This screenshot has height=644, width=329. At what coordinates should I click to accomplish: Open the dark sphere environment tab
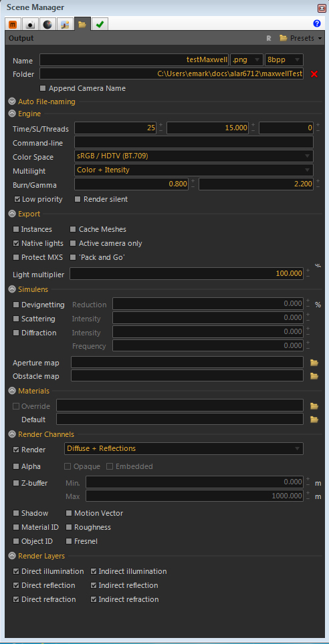[x=47, y=25]
